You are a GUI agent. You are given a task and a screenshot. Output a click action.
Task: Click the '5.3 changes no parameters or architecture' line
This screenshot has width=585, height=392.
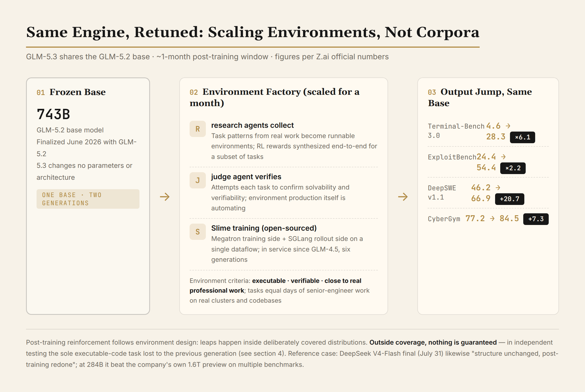(x=84, y=171)
